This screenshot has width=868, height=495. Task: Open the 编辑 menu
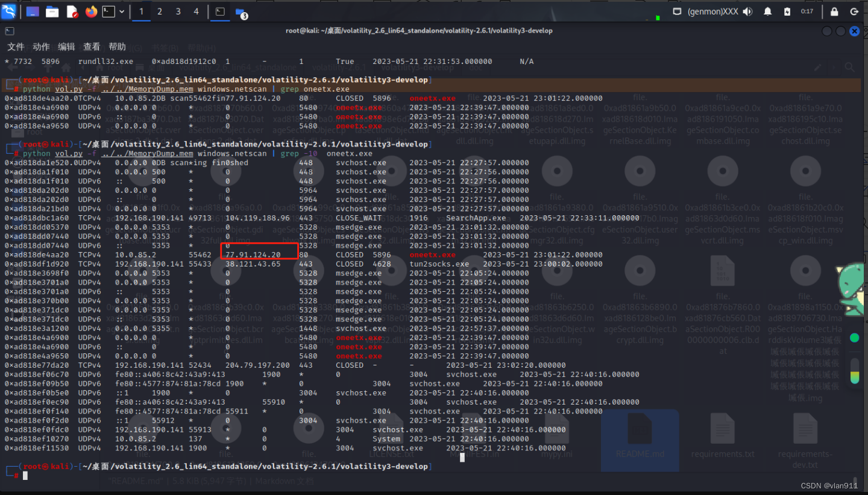click(x=66, y=46)
